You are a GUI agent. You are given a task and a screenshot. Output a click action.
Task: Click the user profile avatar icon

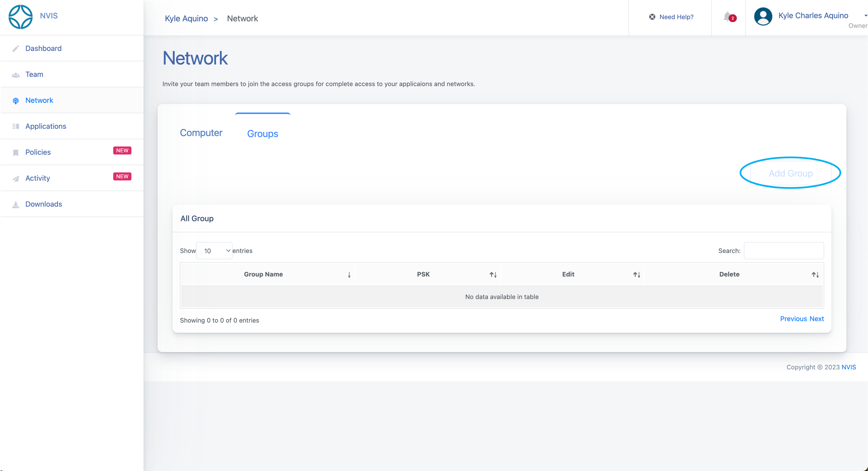[x=763, y=17]
